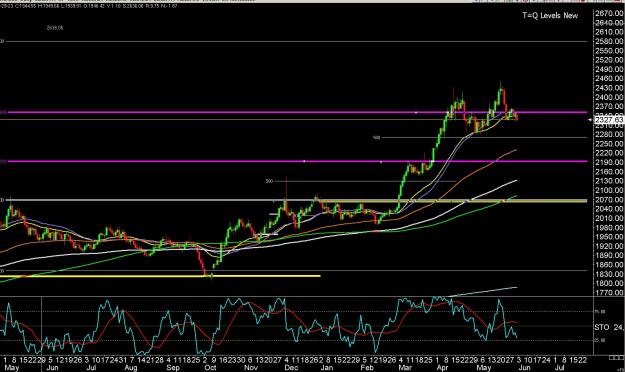Click the 2520.00 price axis label
The width and height of the screenshot is (625, 372).
pyautogui.click(x=609, y=60)
